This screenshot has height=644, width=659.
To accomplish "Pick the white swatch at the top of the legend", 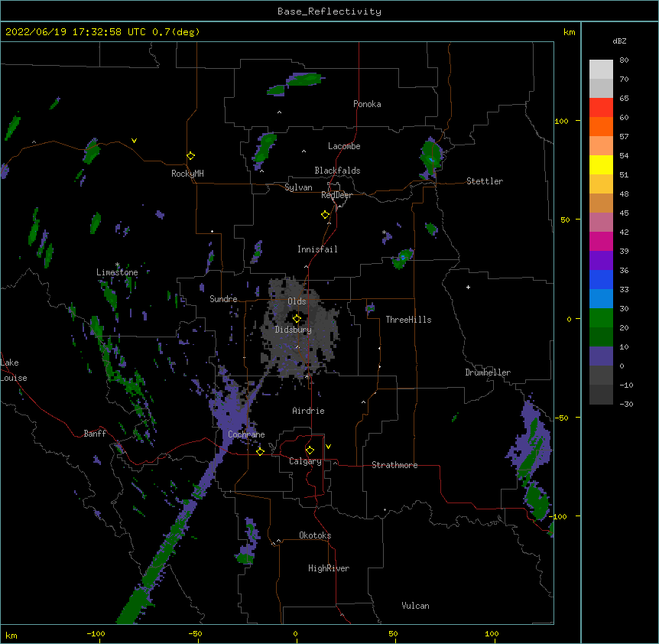I will (601, 70).
